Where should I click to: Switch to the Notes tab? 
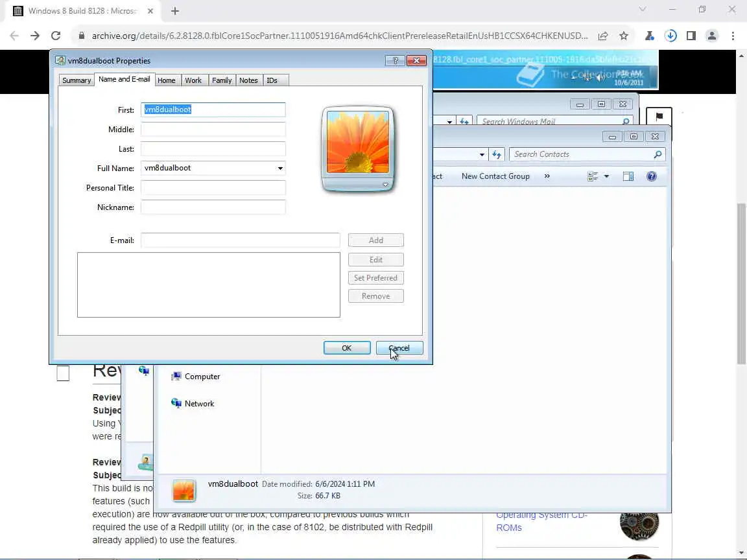[x=248, y=80]
